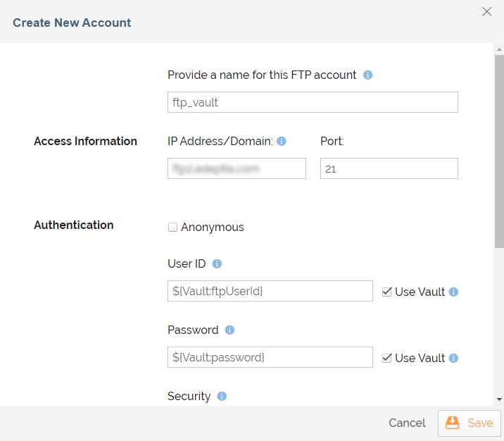This screenshot has width=504, height=441.
Task: Click the Save button label
Action: 480,423
